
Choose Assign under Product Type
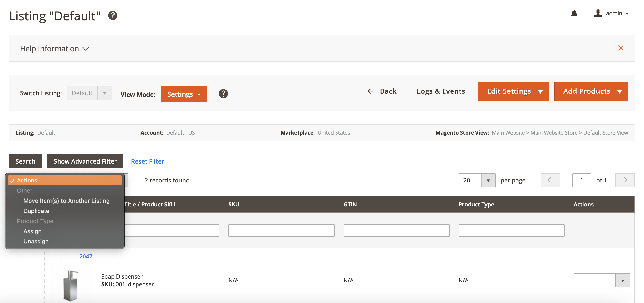pos(32,231)
